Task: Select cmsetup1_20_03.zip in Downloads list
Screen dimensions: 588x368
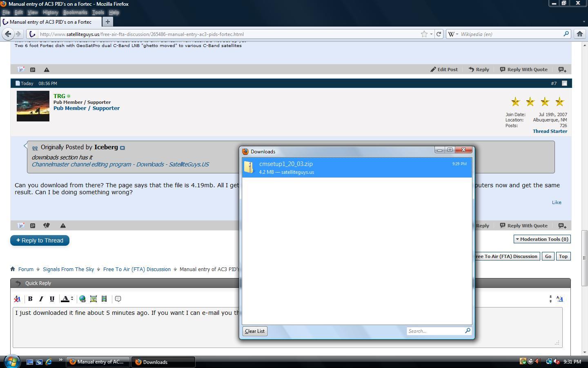Action: coord(357,168)
